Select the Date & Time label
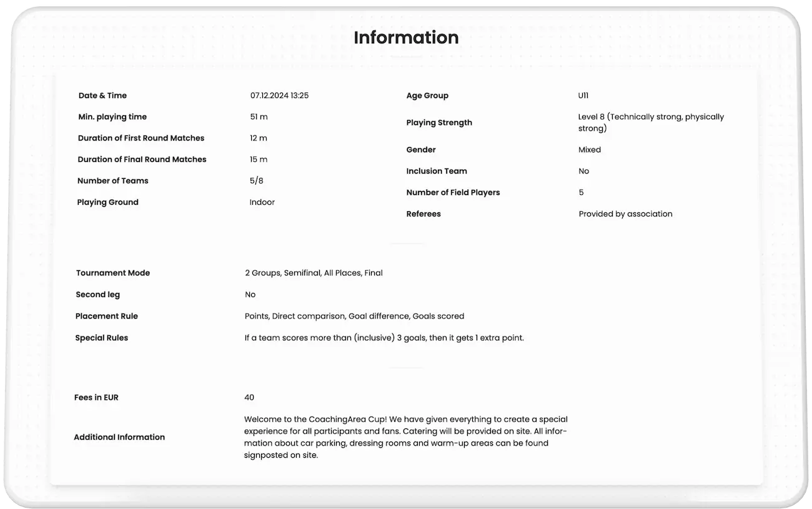Viewport: 812px width, 509px height. coord(102,96)
